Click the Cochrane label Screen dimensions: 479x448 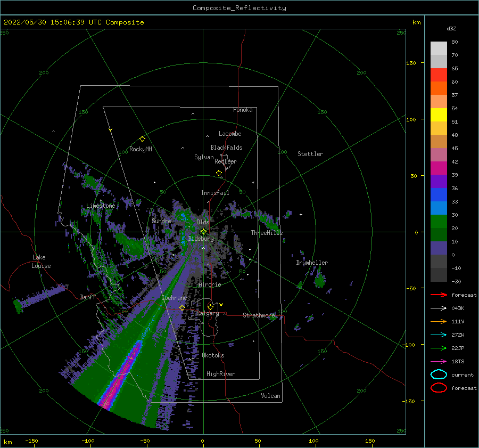(174, 298)
